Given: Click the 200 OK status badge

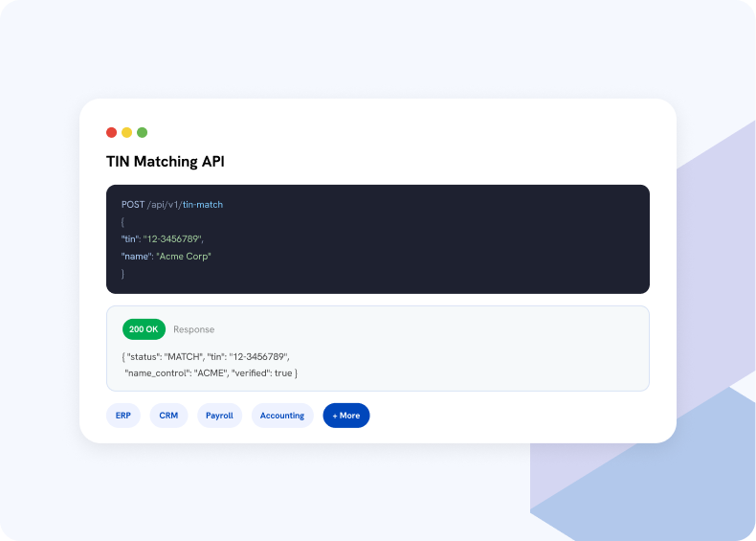Looking at the screenshot, I should (x=144, y=329).
